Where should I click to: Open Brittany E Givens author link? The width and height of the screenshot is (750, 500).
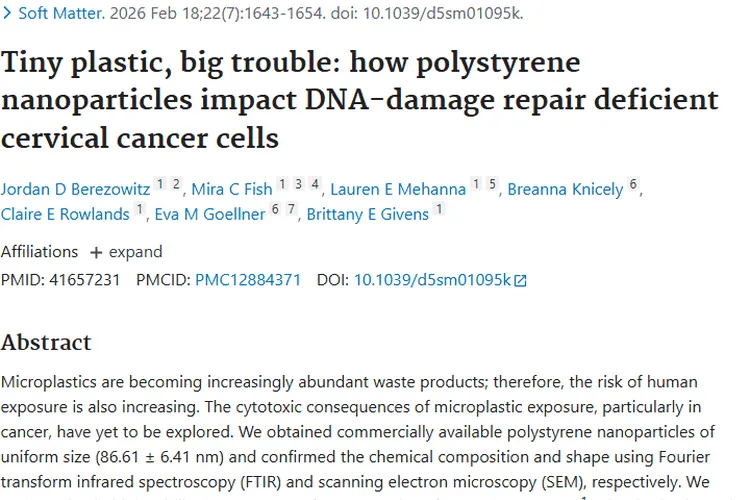coord(368,214)
